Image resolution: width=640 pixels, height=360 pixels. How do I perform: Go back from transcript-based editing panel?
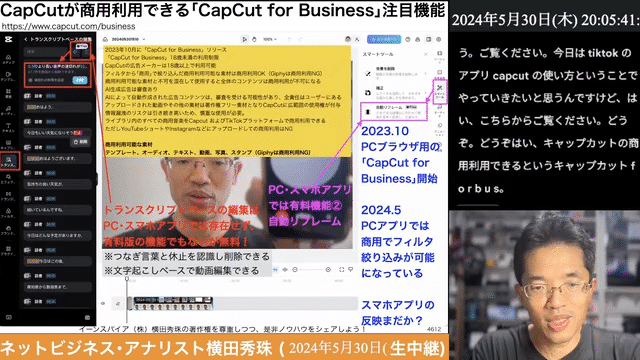[26, 40]
